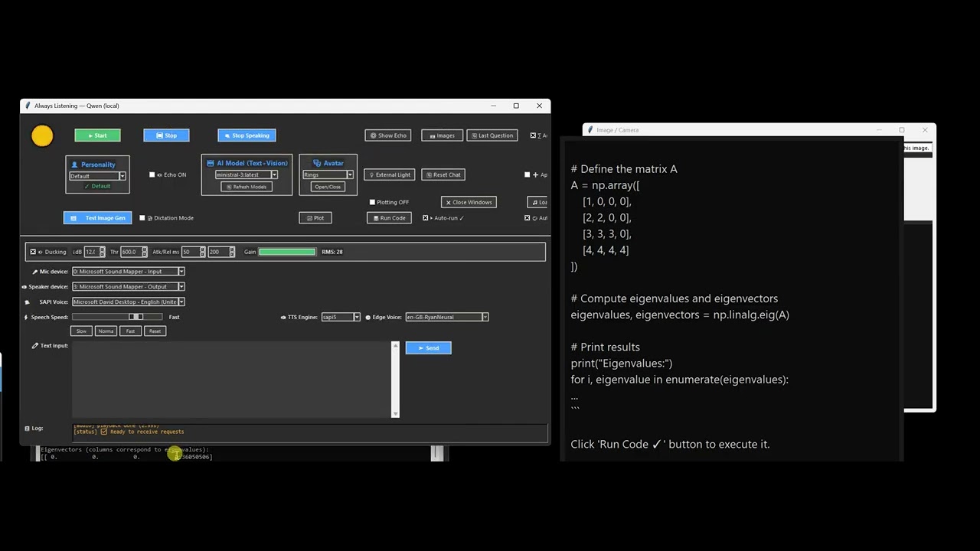Toggle the External Light button
The image size is (980, 551).
389,174
